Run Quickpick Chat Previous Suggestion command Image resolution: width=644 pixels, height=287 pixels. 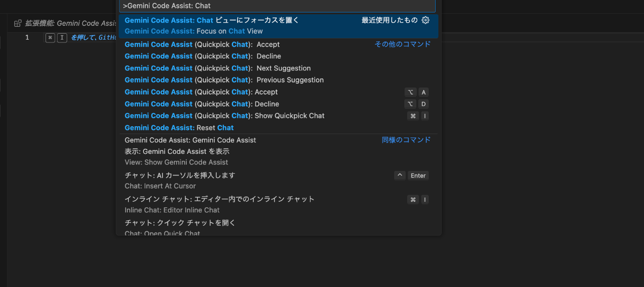point(278,80)
